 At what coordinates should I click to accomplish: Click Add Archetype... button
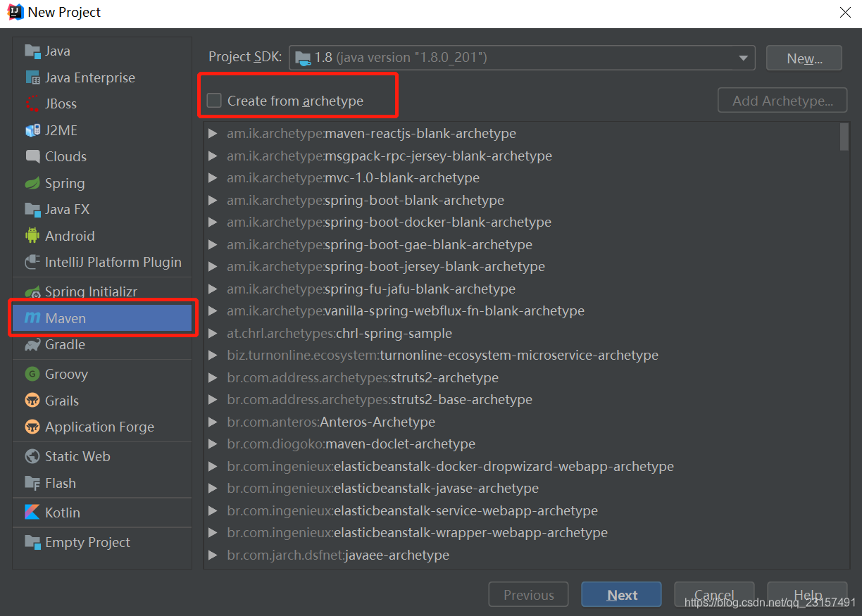point(782,101)
